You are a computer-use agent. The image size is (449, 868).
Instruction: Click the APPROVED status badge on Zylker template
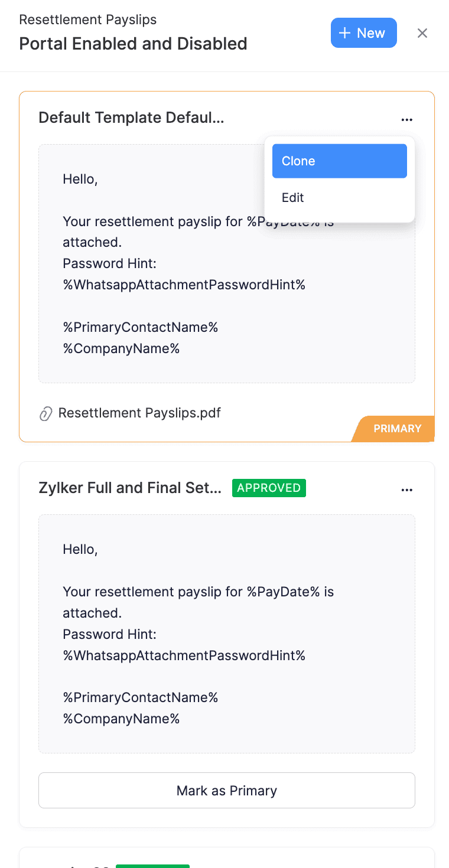pos(269,488)
